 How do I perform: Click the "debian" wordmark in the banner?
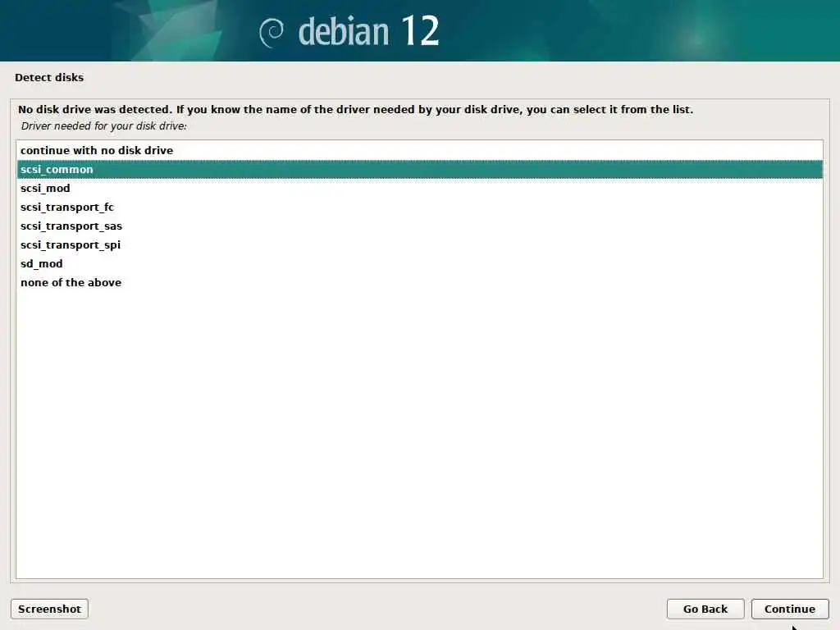point(344,32)
